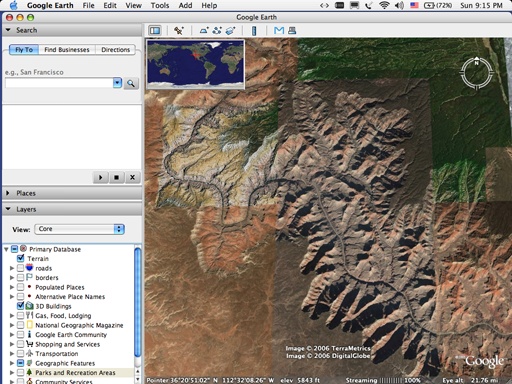Click the Gas, Food, Lodging fork icon
512x384 pixels.
coord(30,315)
